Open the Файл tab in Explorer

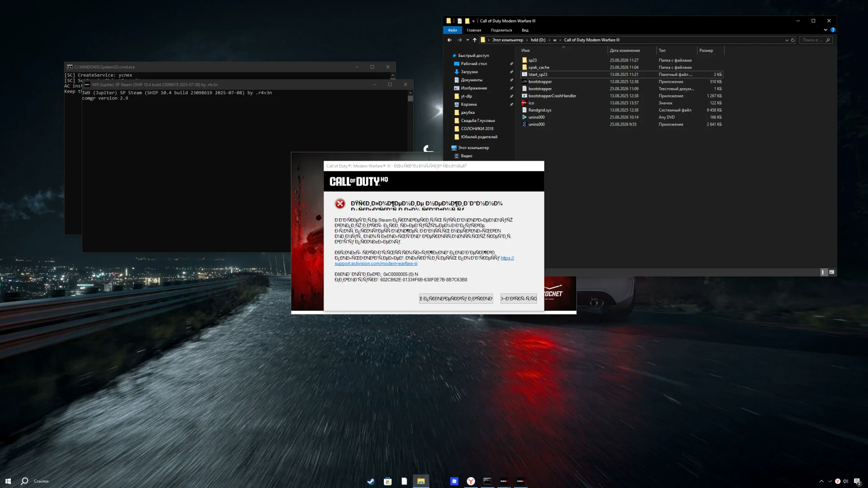[x=453, y=30]
